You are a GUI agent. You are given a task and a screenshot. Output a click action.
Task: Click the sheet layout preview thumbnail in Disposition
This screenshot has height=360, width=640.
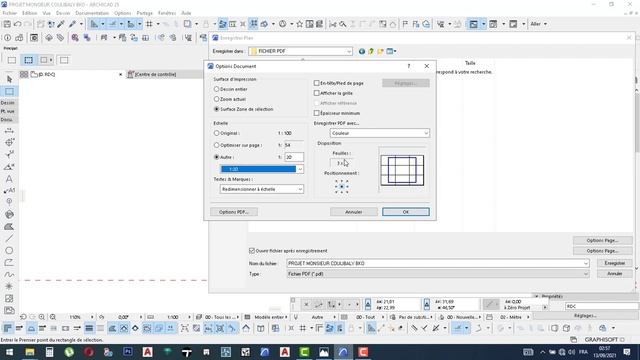402,170
